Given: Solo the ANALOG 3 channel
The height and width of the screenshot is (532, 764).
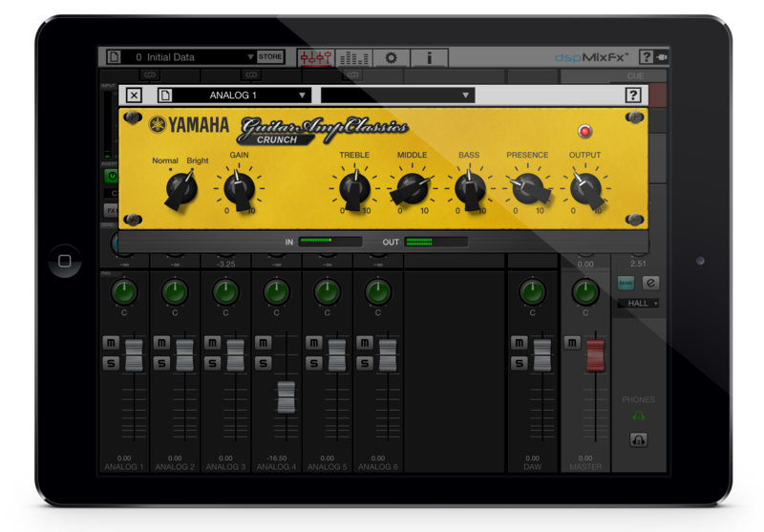Looking at the screenshot, I should pos(212,363).
